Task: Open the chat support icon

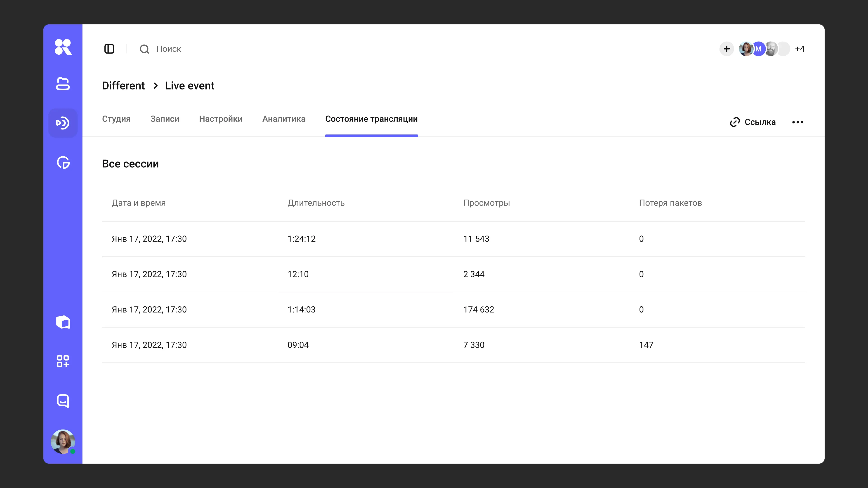Action: (x=63, y=401)
